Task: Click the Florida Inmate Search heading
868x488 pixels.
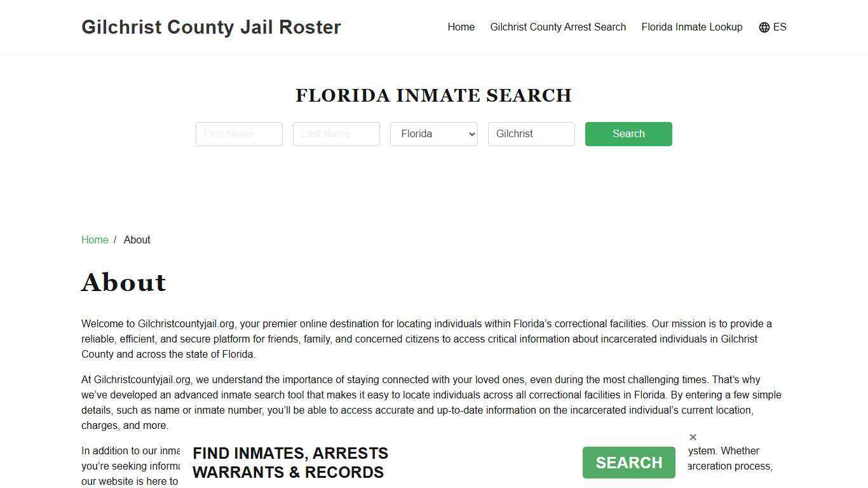Action: point(433,95)
